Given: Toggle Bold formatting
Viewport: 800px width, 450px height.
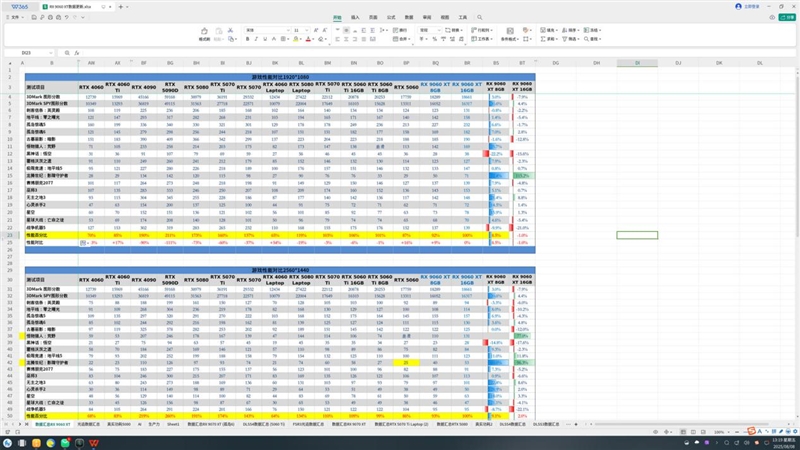Looking at the screenshot, I should (x=247, y=39).
